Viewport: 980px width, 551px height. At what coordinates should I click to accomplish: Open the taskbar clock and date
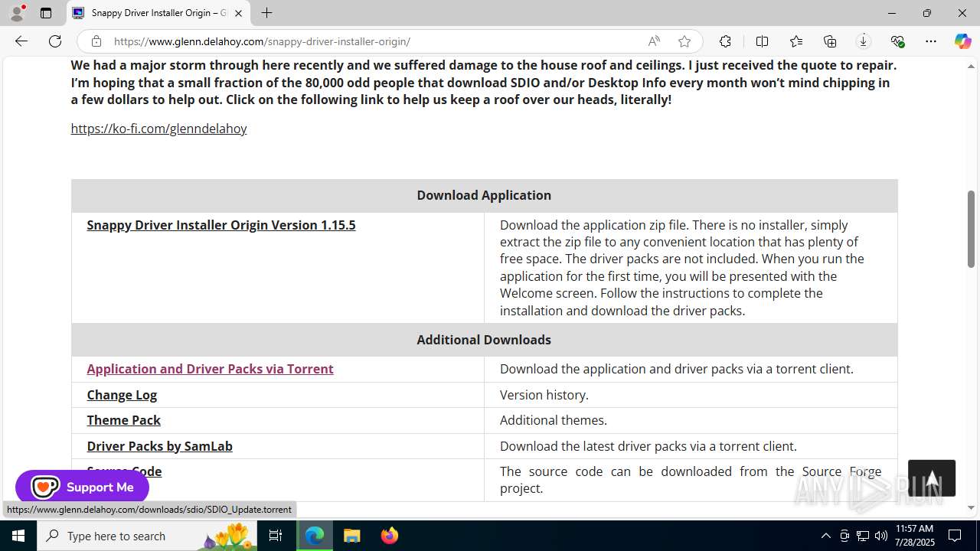914,536
